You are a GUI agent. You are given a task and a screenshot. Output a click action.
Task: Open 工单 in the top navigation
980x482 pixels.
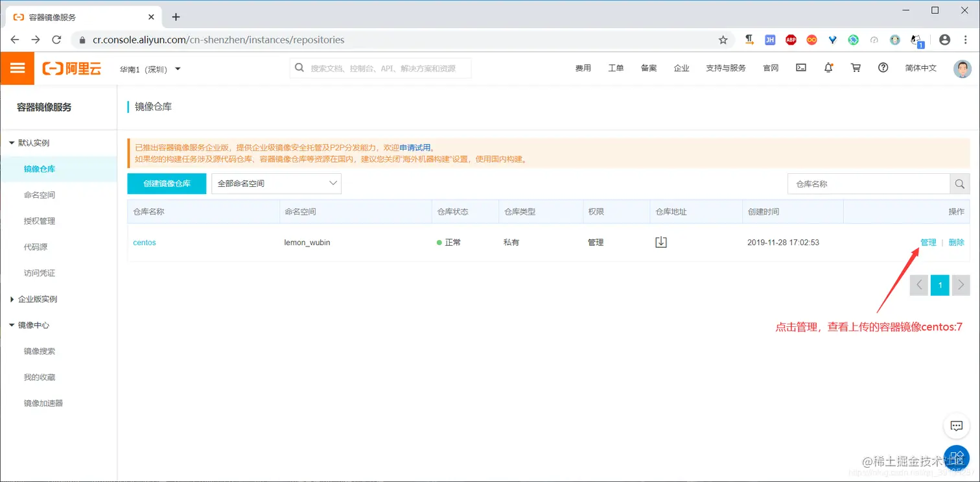(x=616, y=68)
